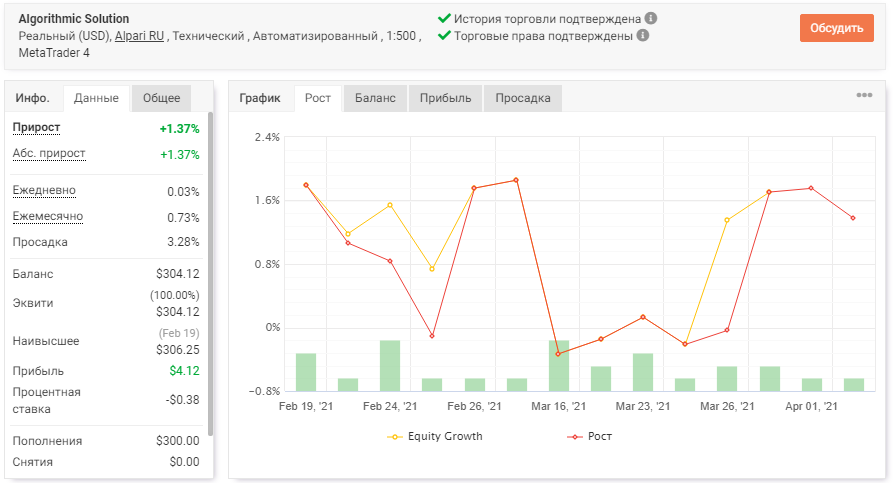Click the green checkmark beside 'Торговые права подтверждены'
893x483 pixels.
point(444,35)
